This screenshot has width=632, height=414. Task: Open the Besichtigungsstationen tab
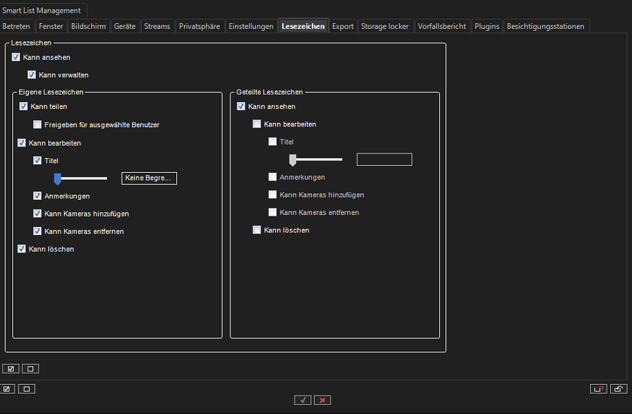[x=545, y=26]
